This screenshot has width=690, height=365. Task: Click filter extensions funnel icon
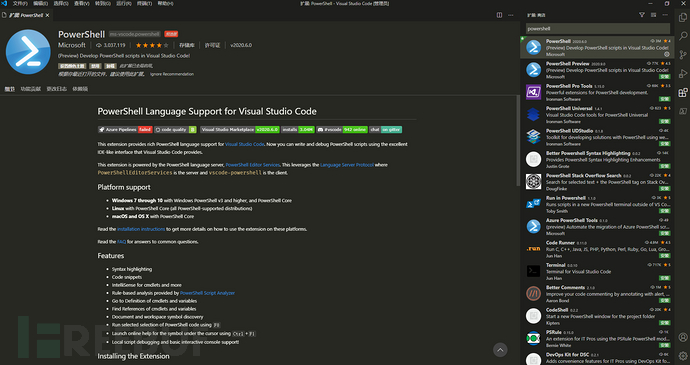click(x=642, y=15)
